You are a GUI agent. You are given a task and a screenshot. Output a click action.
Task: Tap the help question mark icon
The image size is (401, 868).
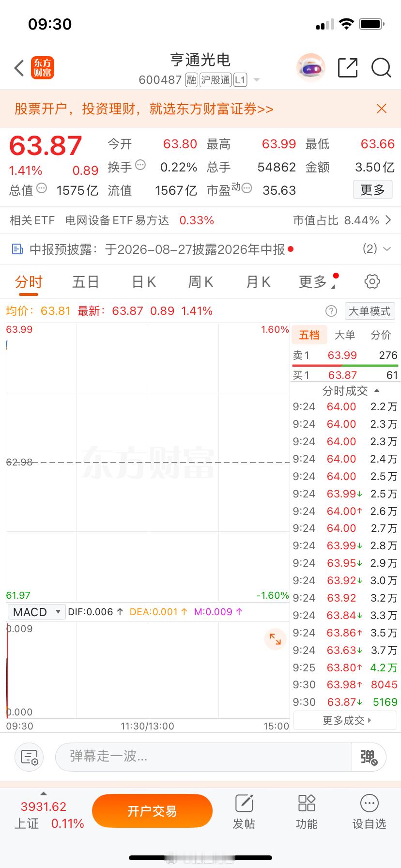click(x=331, y=311)
